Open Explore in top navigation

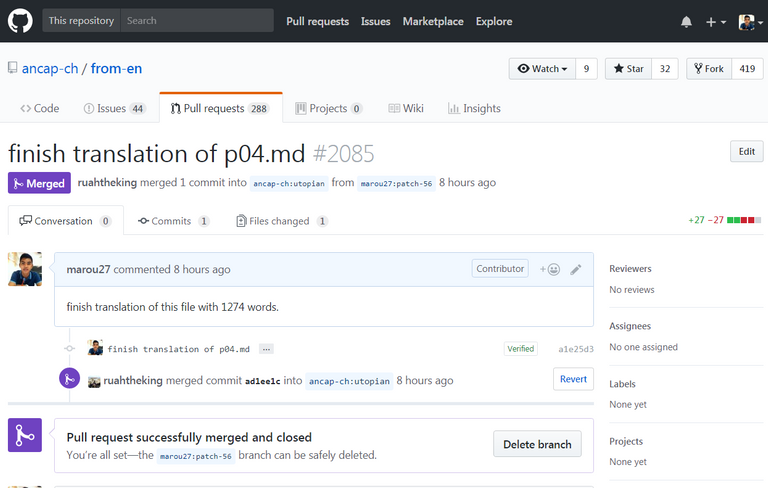click(x=494, y=22)
